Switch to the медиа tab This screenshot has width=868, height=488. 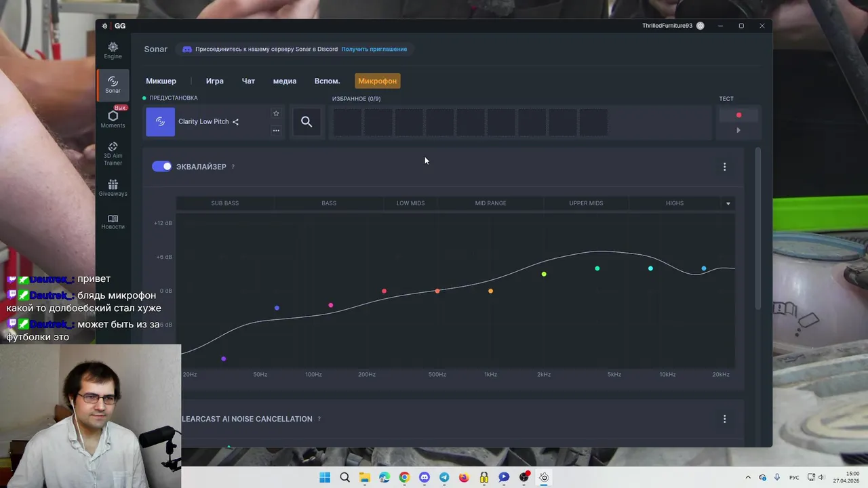click(x=285, y=81)
